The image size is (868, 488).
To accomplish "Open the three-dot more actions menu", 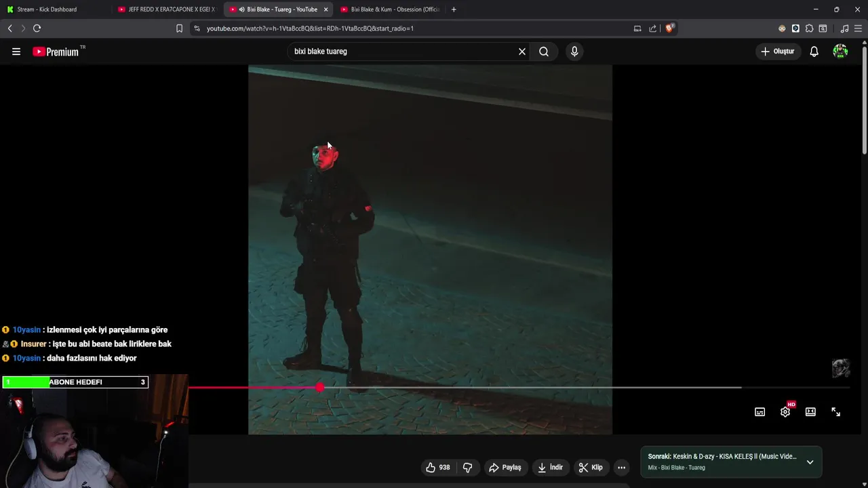I will coord(621,468).
